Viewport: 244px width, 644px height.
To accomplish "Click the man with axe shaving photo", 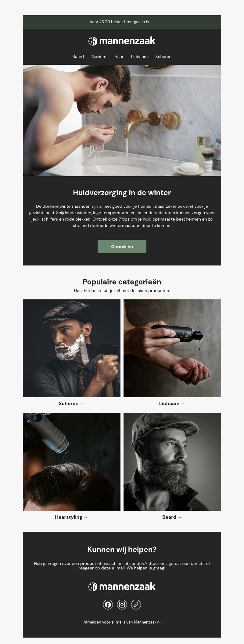I will tap(72, 348).
